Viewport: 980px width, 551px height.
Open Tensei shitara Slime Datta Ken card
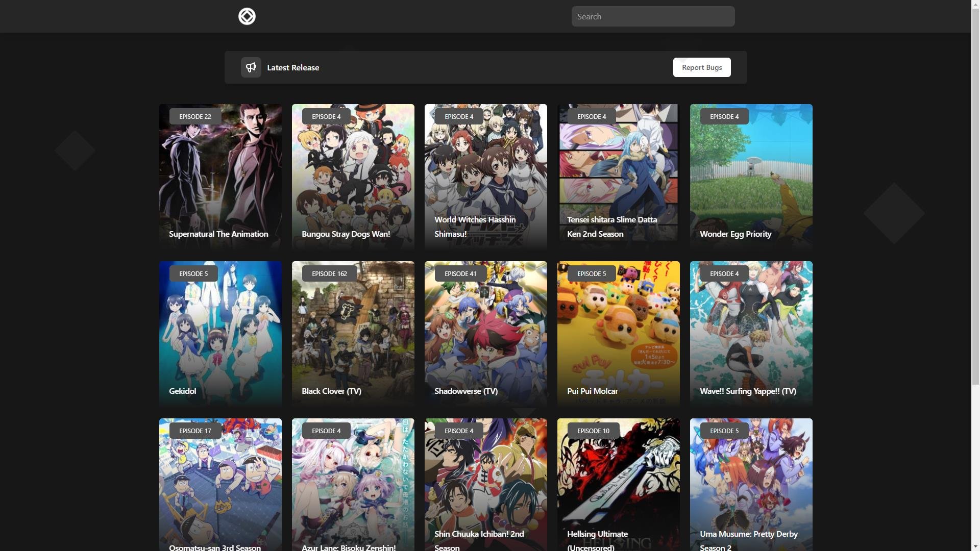[619, 177]
